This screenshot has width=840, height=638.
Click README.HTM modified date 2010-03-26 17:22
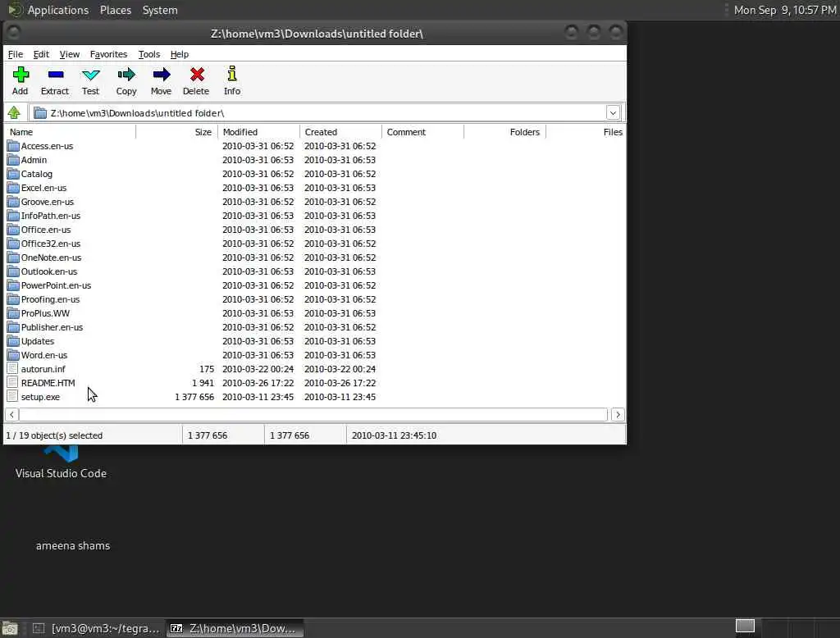tap(258, 383)
